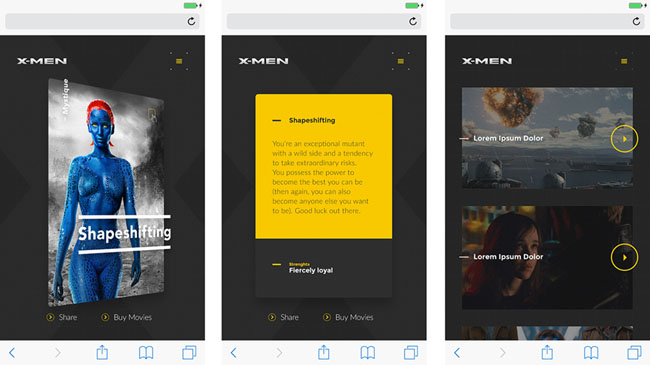Image resolution: width=650 pixels, height=365 pixels.
Task: Focus the address bar in middle phone
Action: pos(324,22)
